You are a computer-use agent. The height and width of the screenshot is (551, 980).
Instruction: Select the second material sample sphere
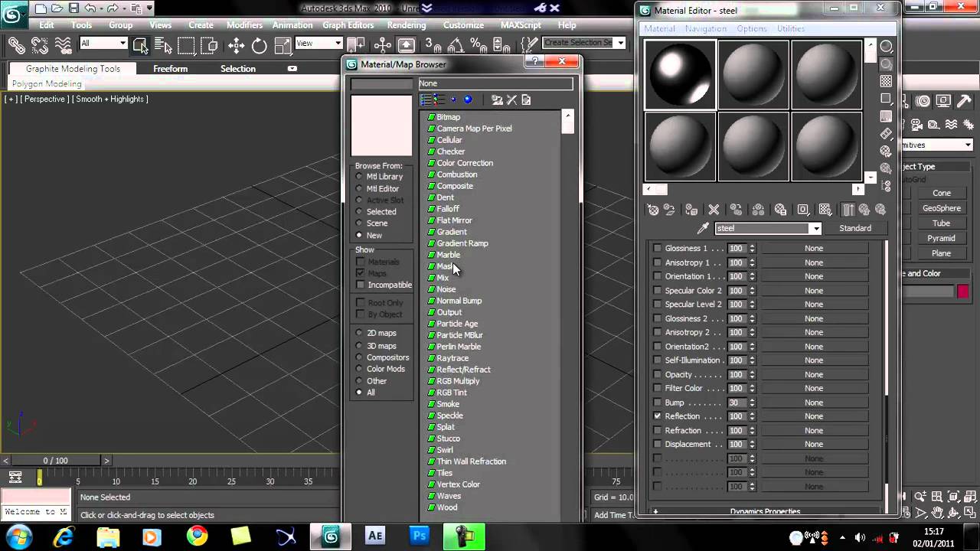tap(753, 74)
